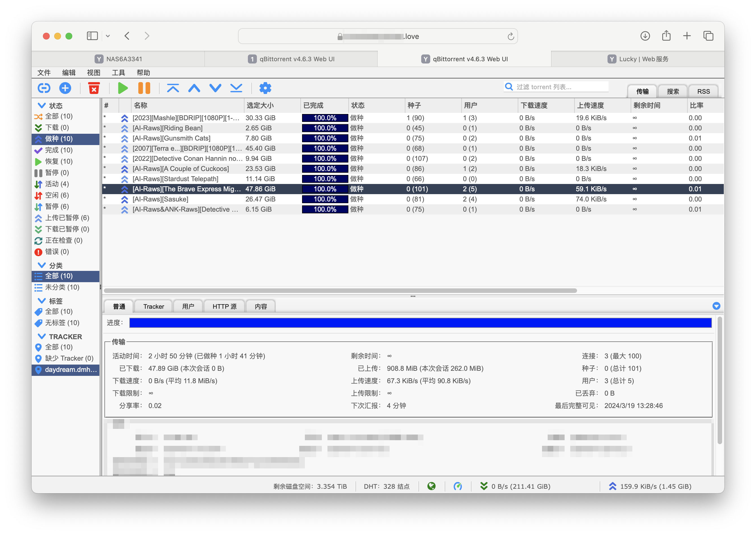Filter by 正在检查 (0) status
Viewport: 756px width, 535px height.
click(x=65, y=240)
